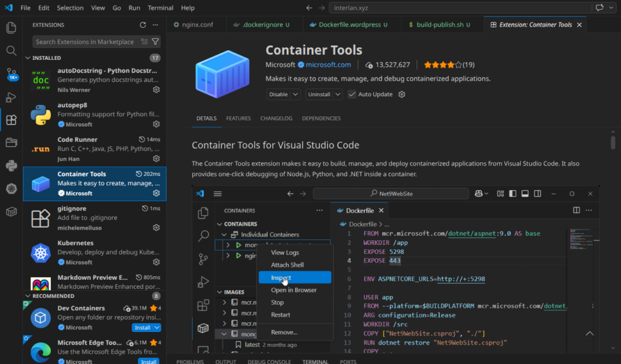Go forward with the navigation arrow

[x=322, y=8]
